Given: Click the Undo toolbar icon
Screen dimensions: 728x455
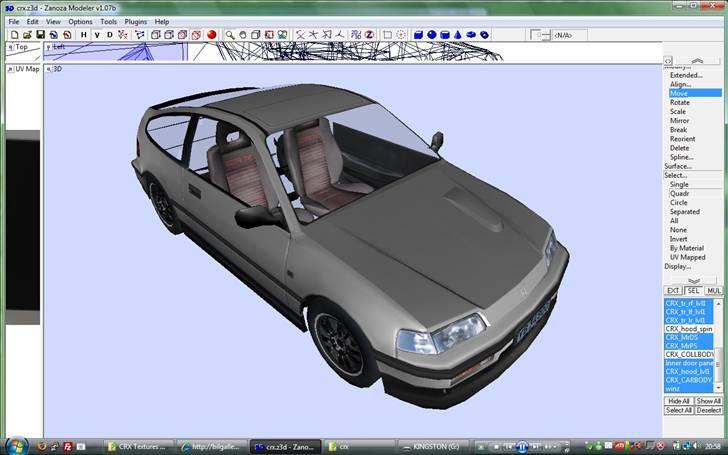Looking at the screenshot, I should tap(54, 35).
